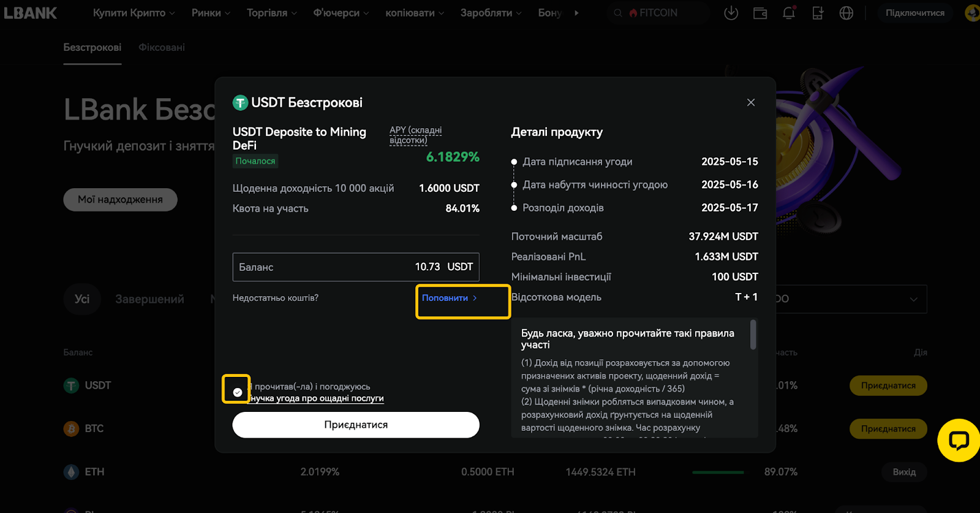The image size is (980, 513).
Task: Open the Бонус menu item
Action: click(x=550, y=13)
